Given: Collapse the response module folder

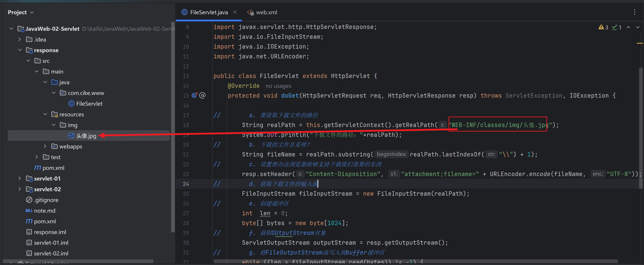Looking at the screenshot, I should [20, 50].
